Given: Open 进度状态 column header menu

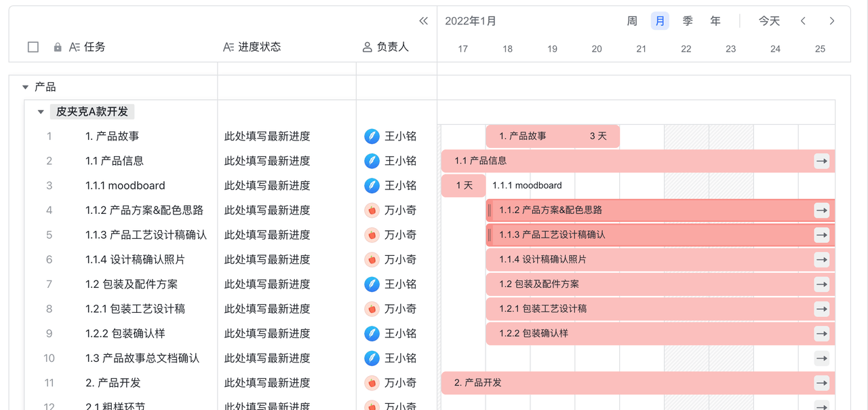Looking at the screenshot, I should [x=252, y=48].
